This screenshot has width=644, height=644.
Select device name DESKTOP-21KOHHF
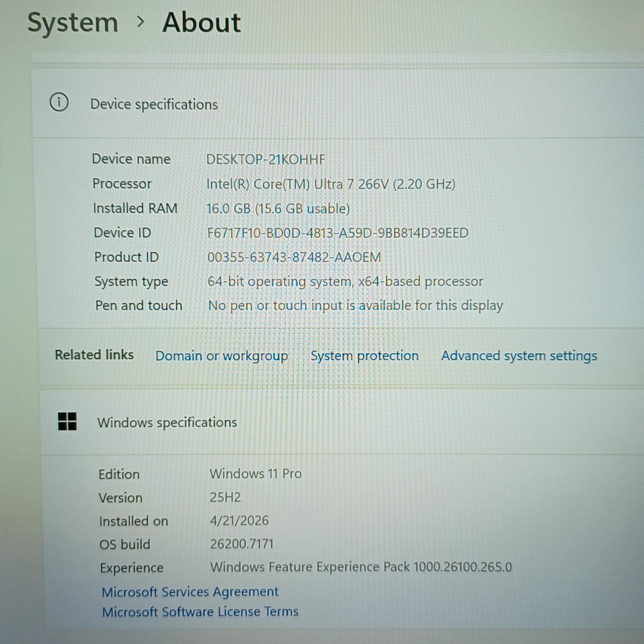click(266, 159)
